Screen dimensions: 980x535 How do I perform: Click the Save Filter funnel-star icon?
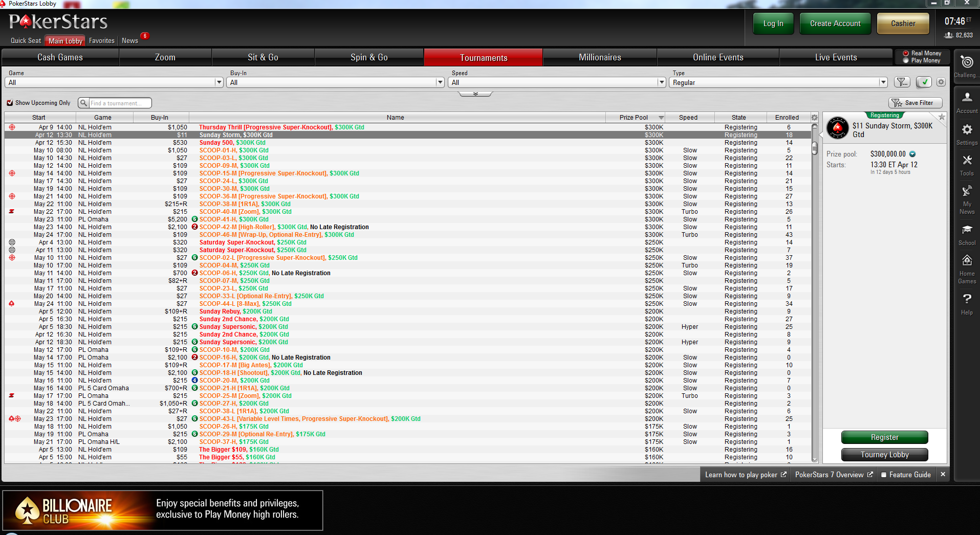click(x=897, y=103)
